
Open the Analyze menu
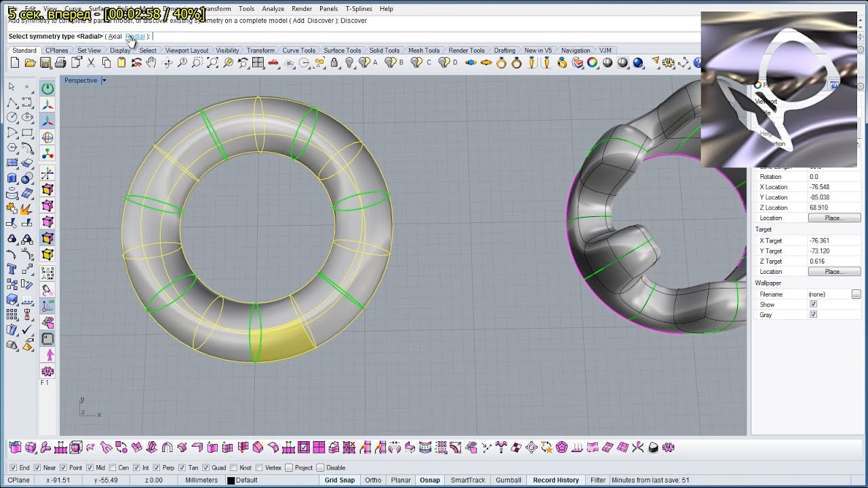(x=273, y=9)
